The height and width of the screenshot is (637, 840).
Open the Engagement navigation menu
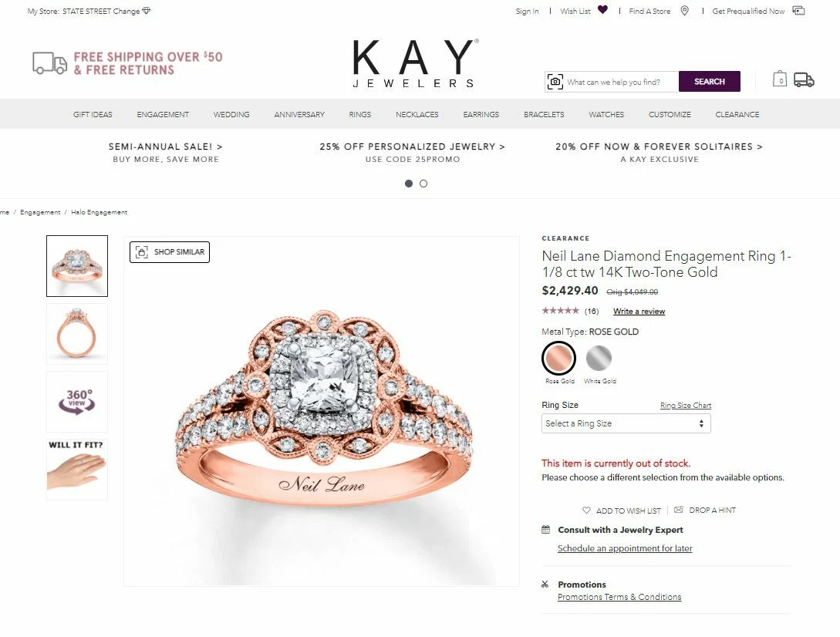[163, 114]
